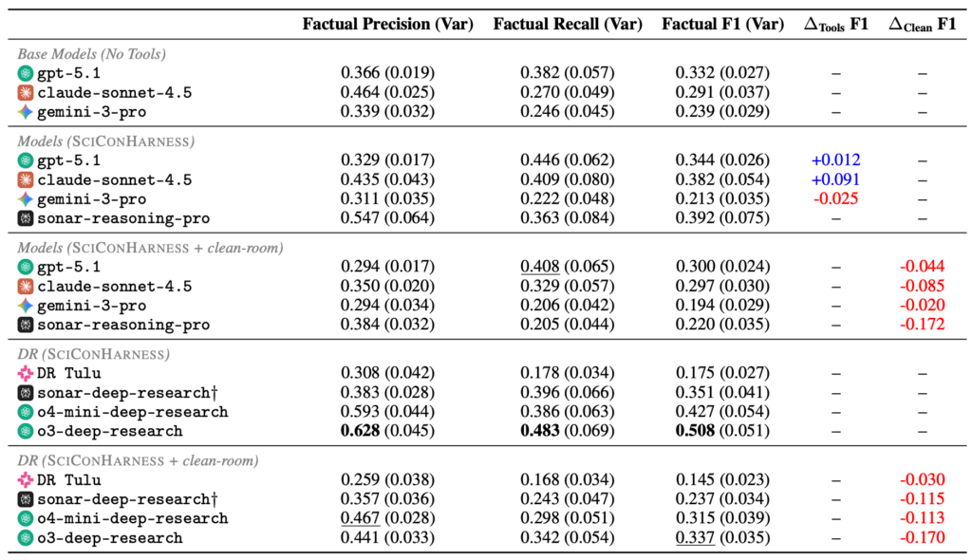Click the bold 0.628 precision value
This screenshot has height=560, width=972.
pyautogui.click(x=360, y=430)
